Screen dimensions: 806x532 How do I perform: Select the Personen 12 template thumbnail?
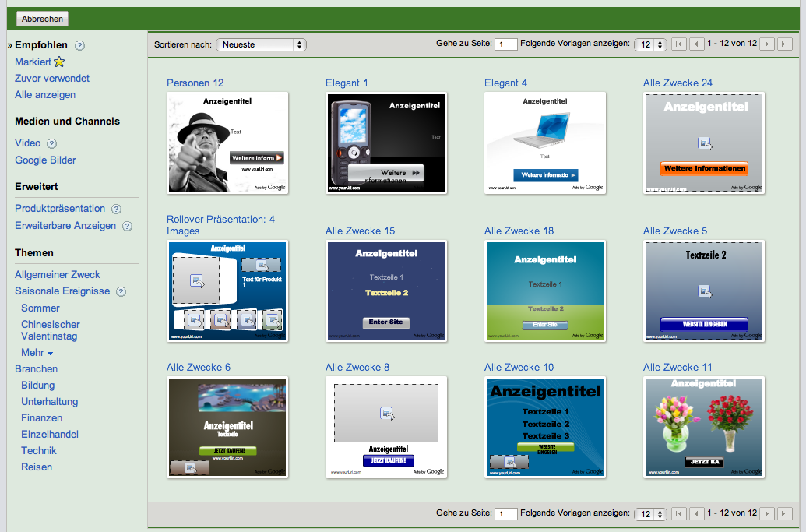point(227,143)
